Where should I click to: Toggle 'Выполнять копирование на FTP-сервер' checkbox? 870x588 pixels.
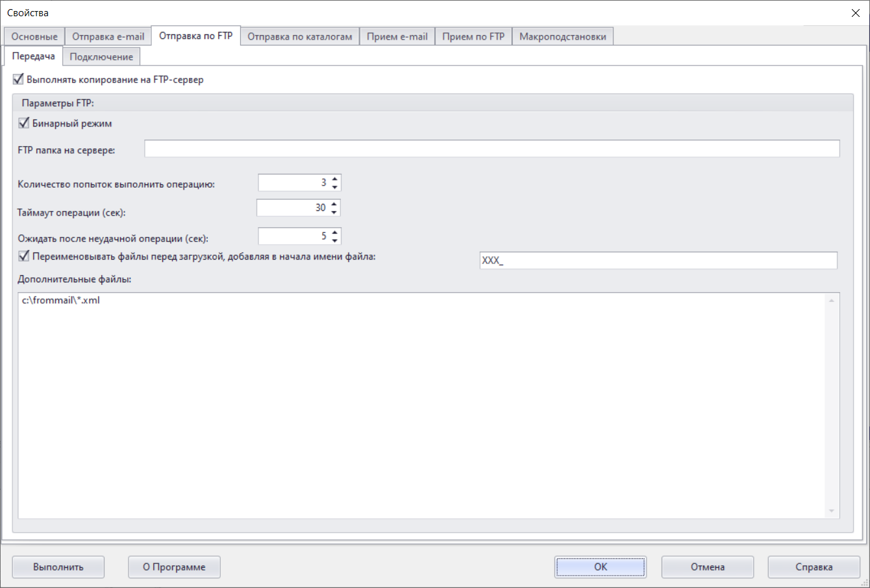(x=18, y=80)
